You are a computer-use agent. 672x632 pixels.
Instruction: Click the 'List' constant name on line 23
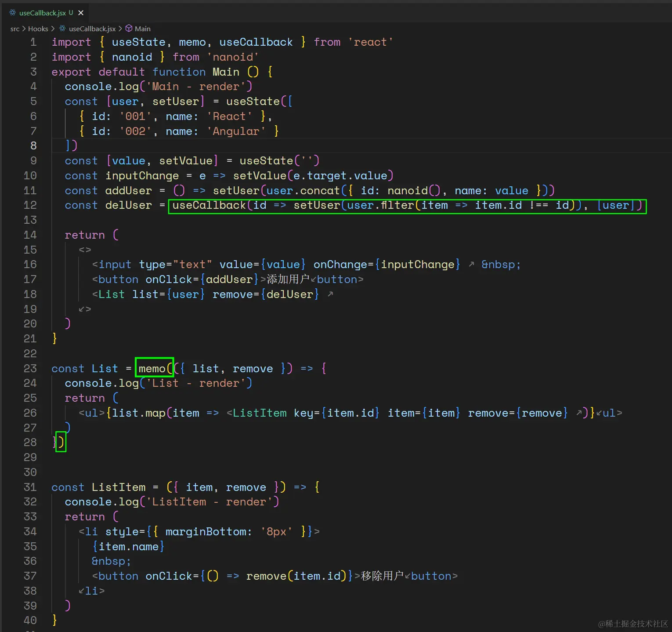pyautogui.click(x=105, y=369)
